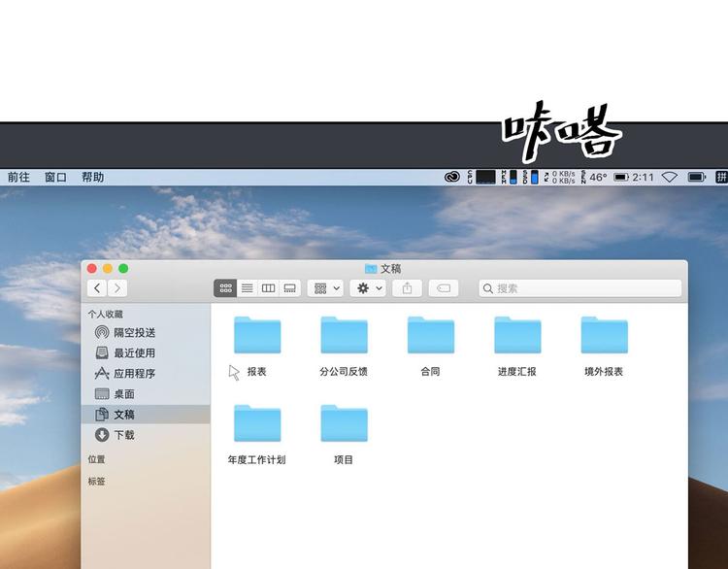Viewport: 728px width, 569px height.
Task: Click the edit tags toolbar button
Action: pyautogui.click(x=443, y=288)
